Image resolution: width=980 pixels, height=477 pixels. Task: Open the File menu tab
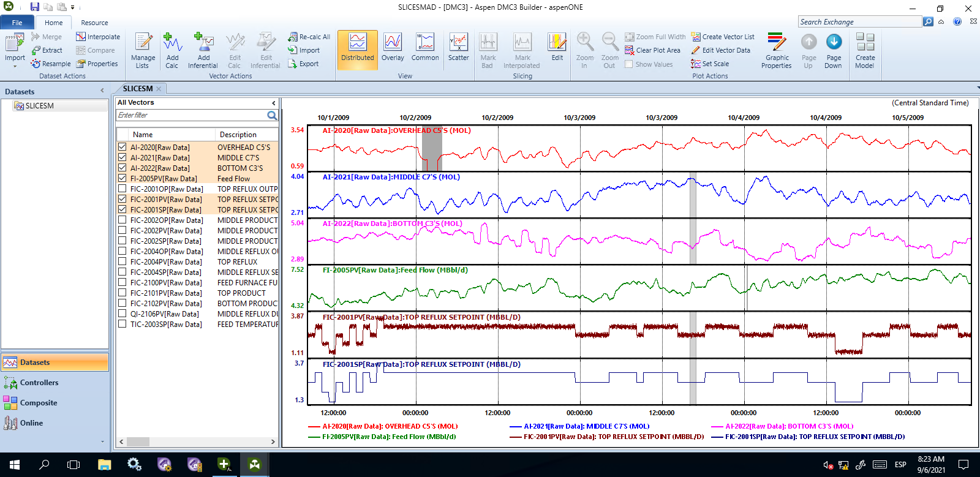17,23
